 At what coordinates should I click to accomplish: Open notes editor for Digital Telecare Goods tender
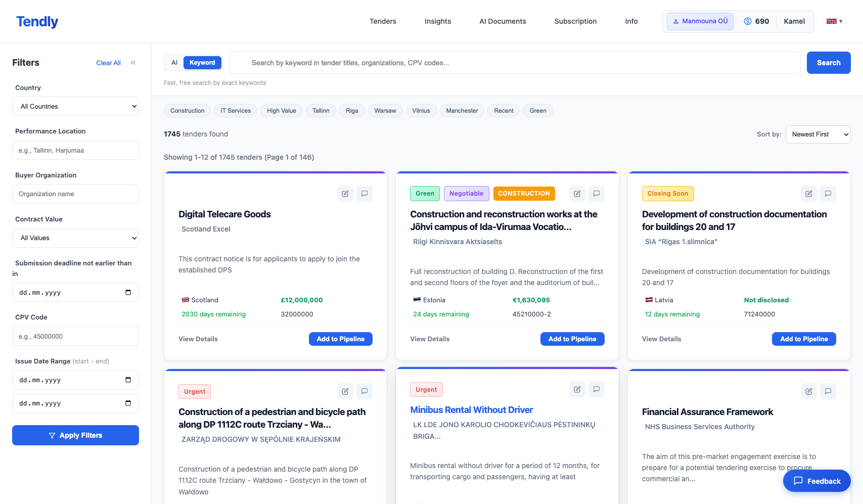pos(345,194)
